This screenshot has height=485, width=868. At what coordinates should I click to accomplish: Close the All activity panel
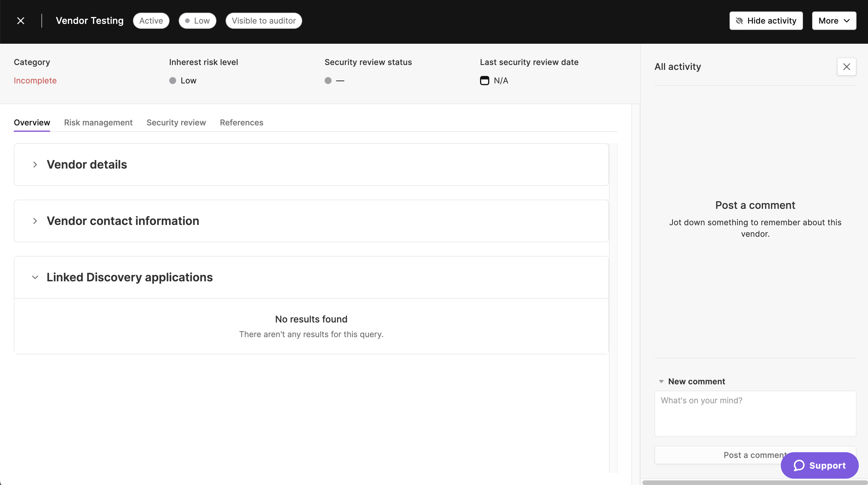tap(846, 67)
